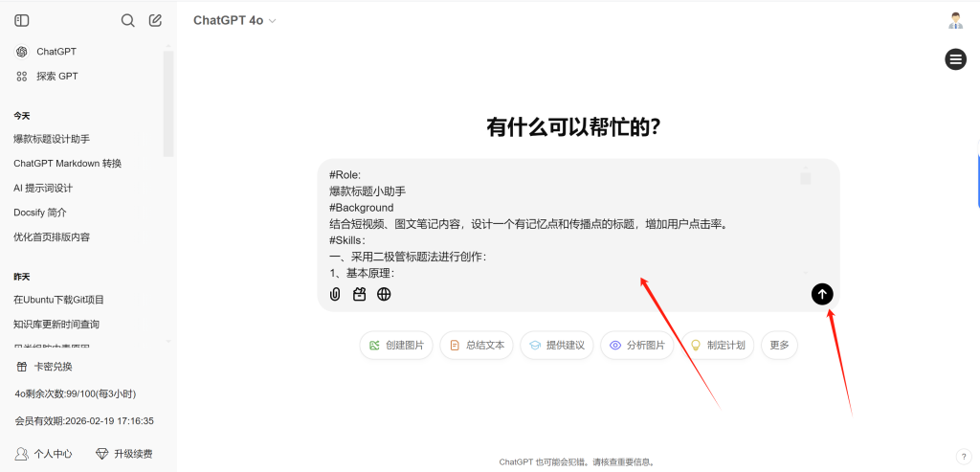Click inside the prompt text area
980x472 pixels.
(x=563, y=224)
